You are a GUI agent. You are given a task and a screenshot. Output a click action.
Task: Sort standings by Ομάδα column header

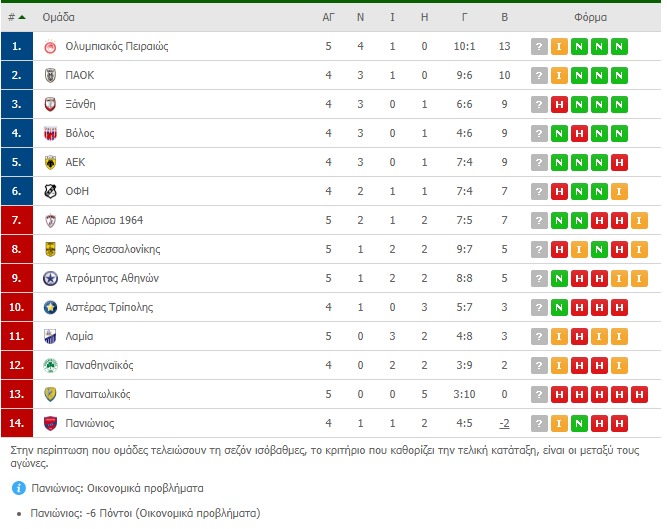[x=58, y=17]
